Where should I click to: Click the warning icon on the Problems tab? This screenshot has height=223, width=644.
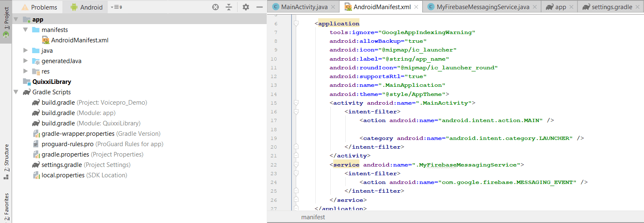tap(25, 7)
